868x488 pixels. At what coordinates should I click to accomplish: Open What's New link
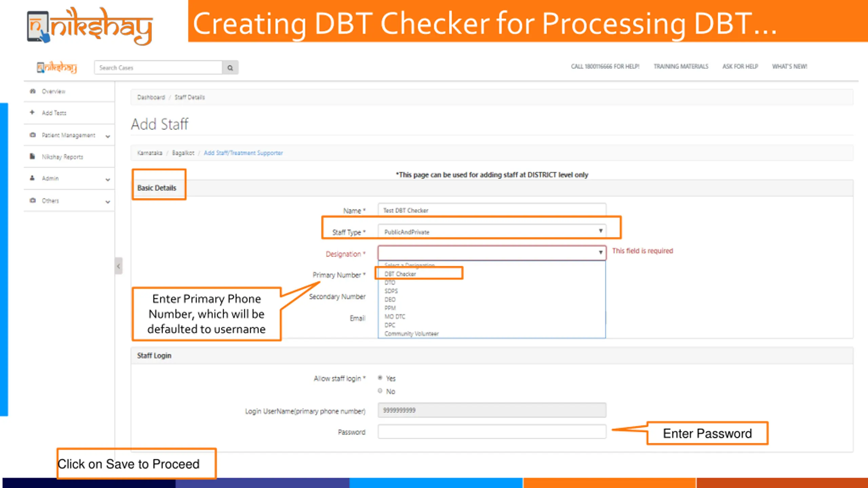pos(789,66)
